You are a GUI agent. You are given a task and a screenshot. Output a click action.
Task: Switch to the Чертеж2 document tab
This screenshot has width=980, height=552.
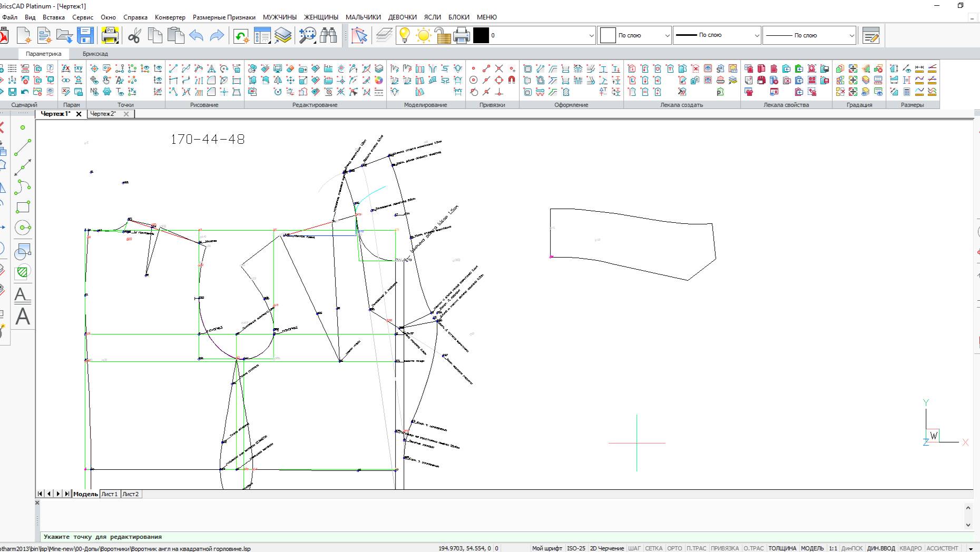pos(104,114)
